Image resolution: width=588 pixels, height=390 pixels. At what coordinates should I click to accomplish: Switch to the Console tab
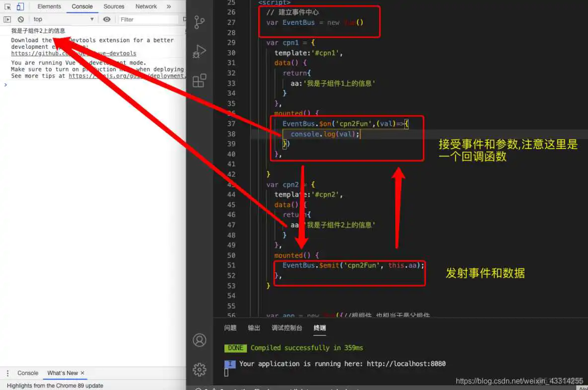pos(82,6)
